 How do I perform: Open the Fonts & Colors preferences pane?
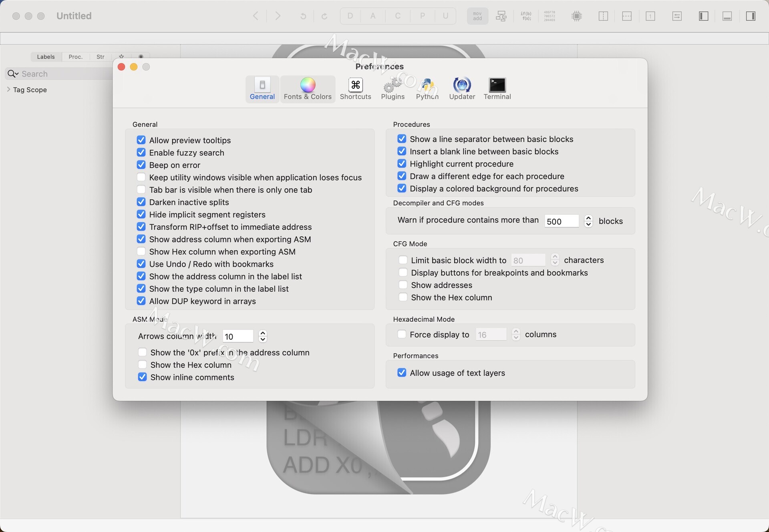[308, 89]
